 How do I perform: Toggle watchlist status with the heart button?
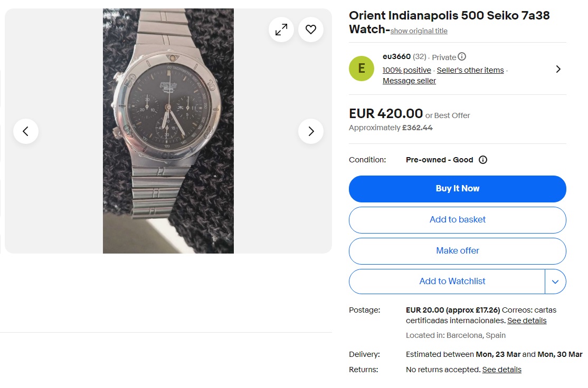[310, 29]
